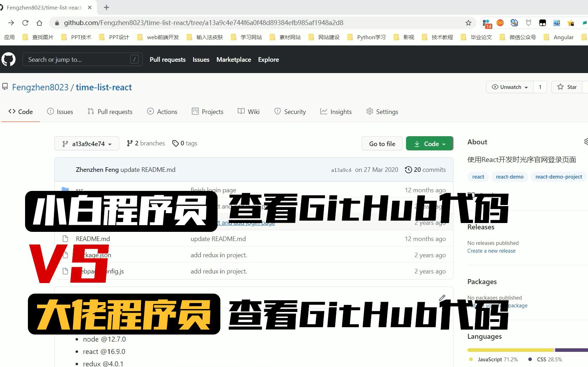Open the 毕业论文 bookmark folder

point(476,37)
